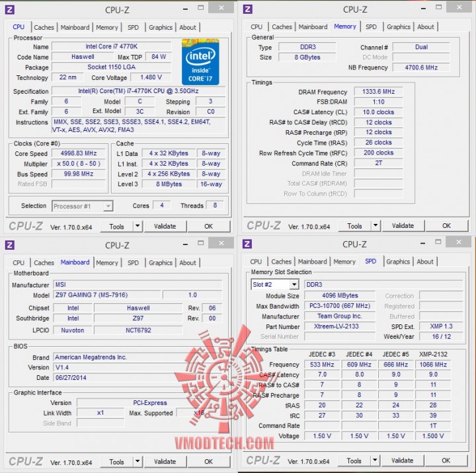This screenshot has height=473, width=476.
Task: Click the Channel # value Dual
Action: [x=421, y=47]
